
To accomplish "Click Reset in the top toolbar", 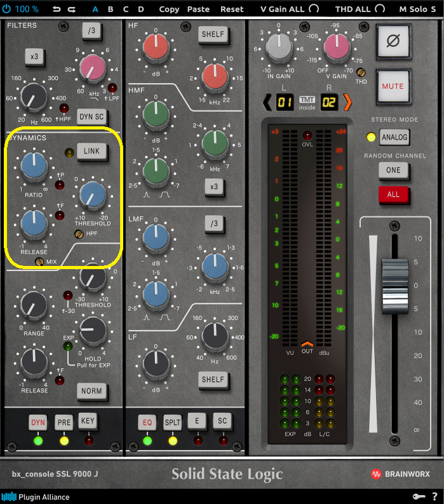I will [x=232, y=10].
